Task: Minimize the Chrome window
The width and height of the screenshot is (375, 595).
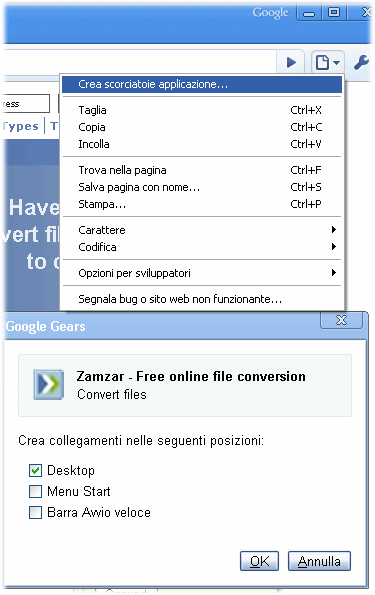Action: pos(309,14)
